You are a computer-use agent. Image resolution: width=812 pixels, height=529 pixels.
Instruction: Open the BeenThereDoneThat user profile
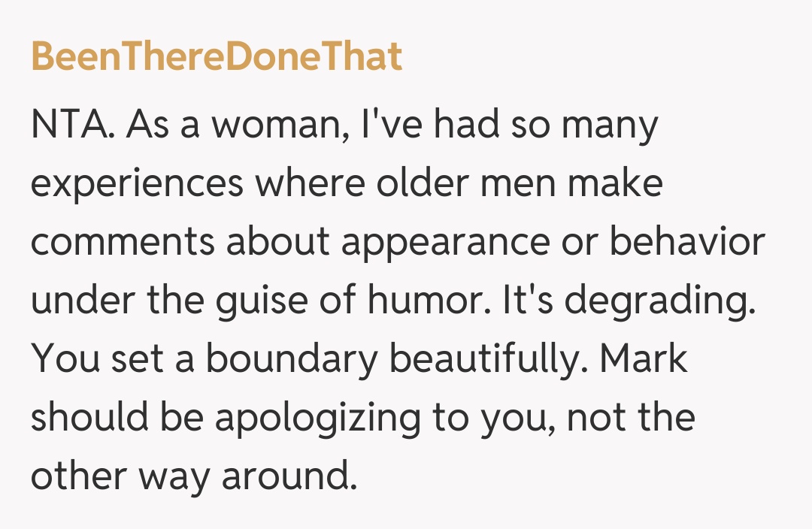click(x=217, y=57)
